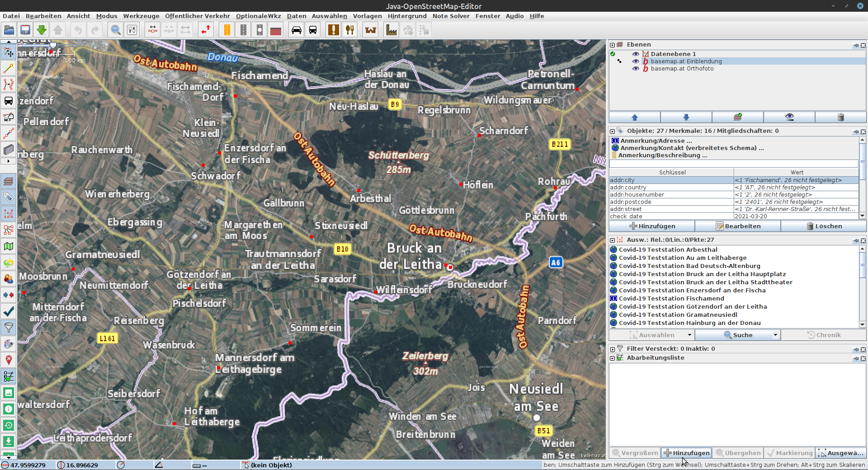Image resolution: width=868 pixels, height=470 pixels.
Task: Open the castle historic preset icon
Action: (x=371, y=30)
